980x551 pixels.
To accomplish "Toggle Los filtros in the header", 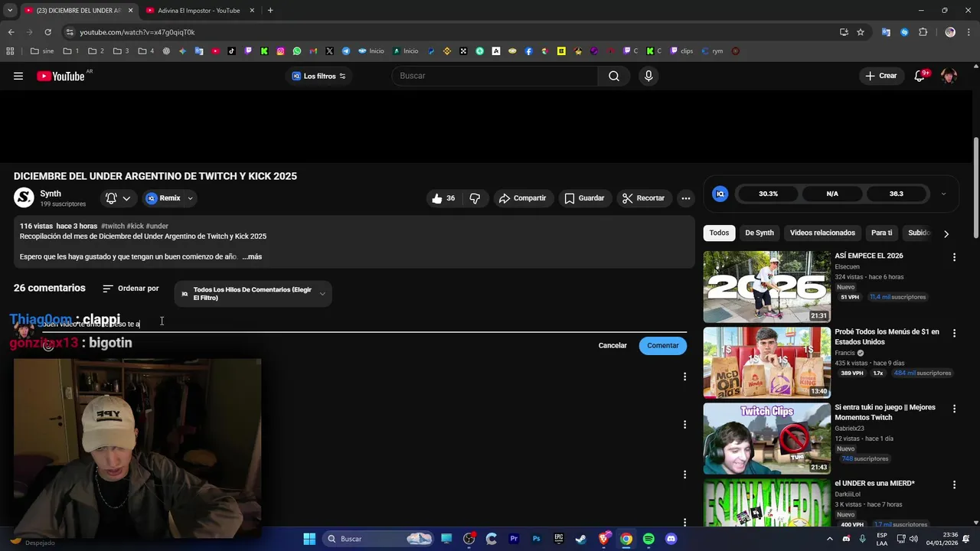I will (319, 76).
